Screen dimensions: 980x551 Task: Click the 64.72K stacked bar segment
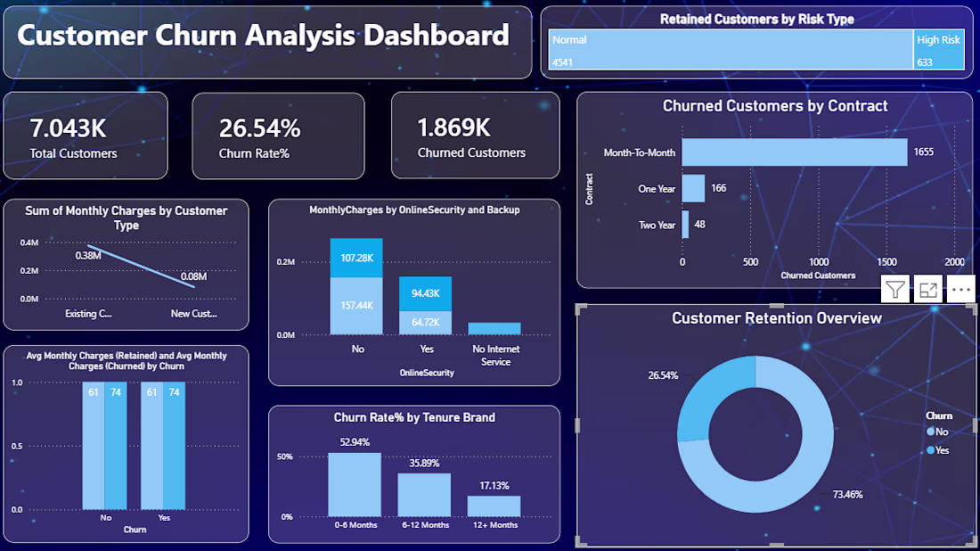[x=426, y=323]
